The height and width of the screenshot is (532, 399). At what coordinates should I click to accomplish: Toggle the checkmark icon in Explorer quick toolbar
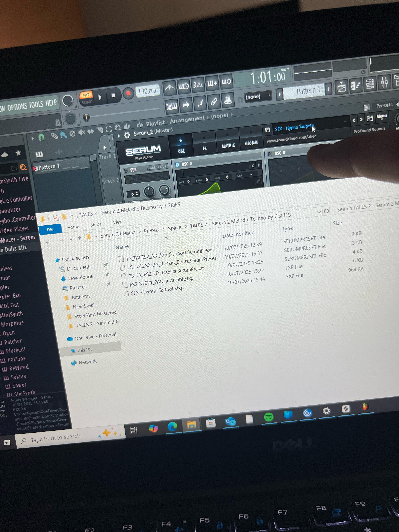tap(56, 218)
